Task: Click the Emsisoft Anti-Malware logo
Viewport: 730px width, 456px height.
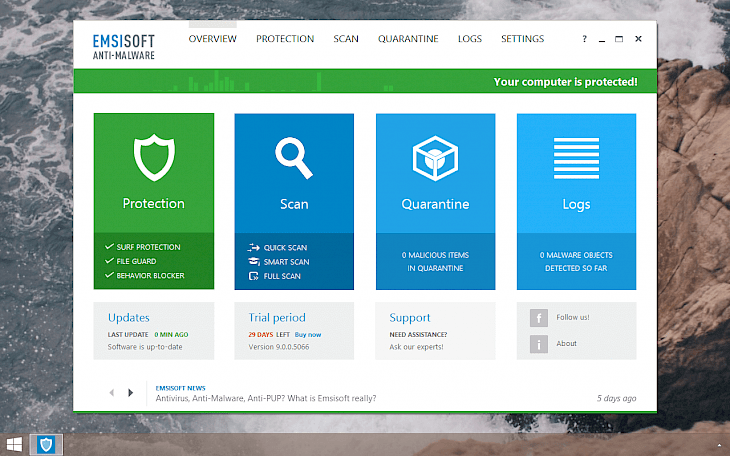Action: pyautogui.click(x=124, y=47)
